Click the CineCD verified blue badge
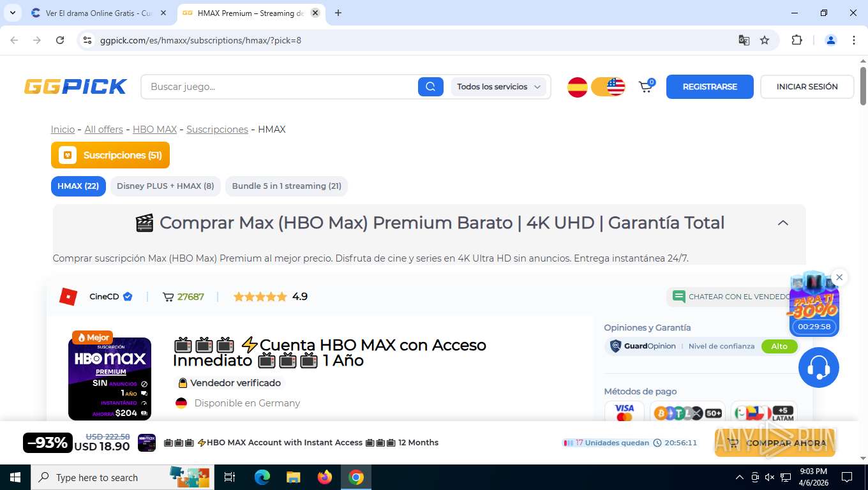 (128, 297)
